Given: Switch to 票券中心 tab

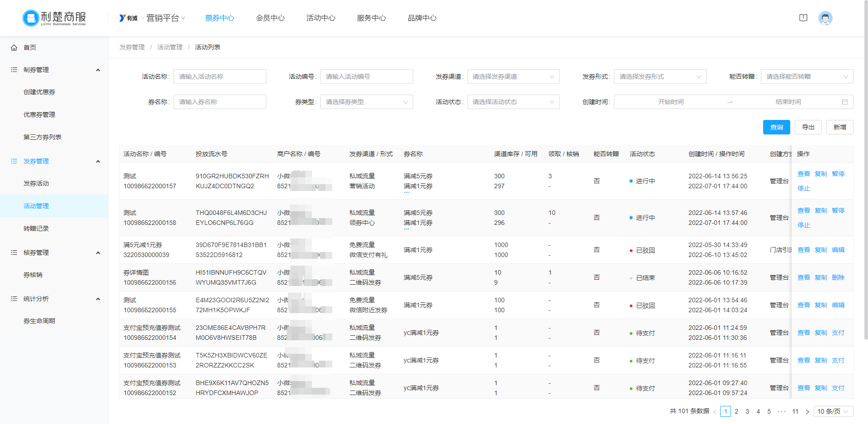Looking at the screenshot, I should click(220, 18).
